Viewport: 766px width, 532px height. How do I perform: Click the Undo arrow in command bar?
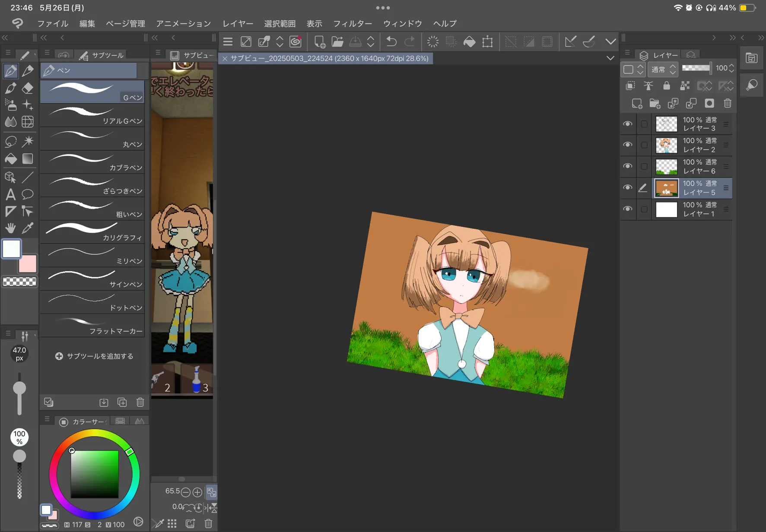click(x=391, y=41)
